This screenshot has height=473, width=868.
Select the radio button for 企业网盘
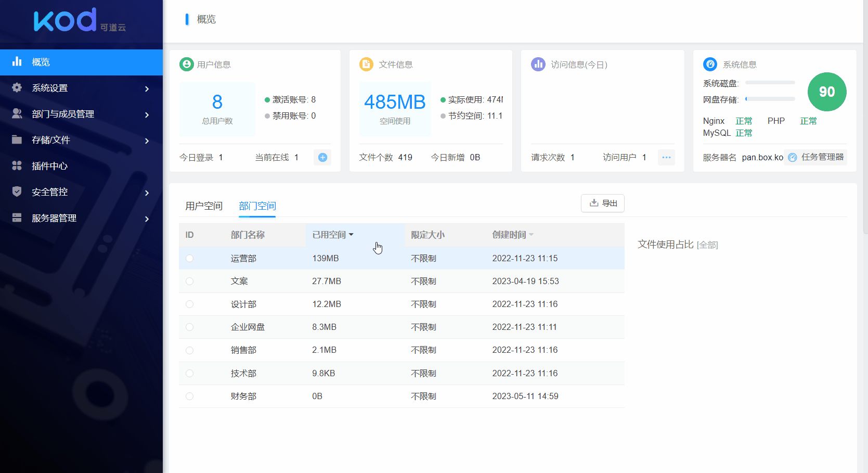189,327
